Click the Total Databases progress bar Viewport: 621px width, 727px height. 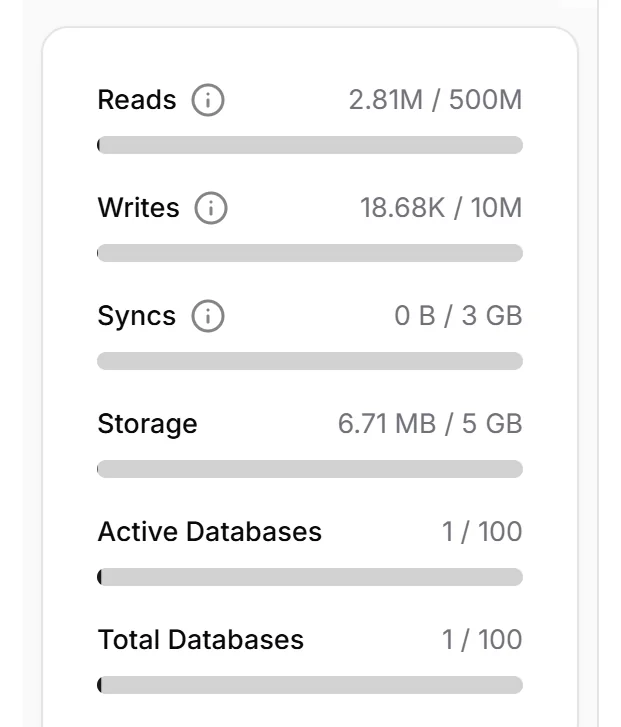pos(310,685)
